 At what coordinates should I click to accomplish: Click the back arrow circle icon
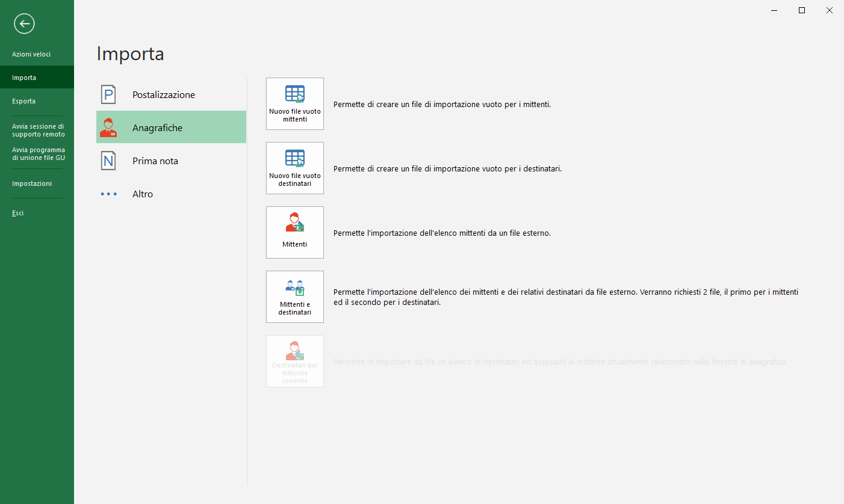click(25, 24)
